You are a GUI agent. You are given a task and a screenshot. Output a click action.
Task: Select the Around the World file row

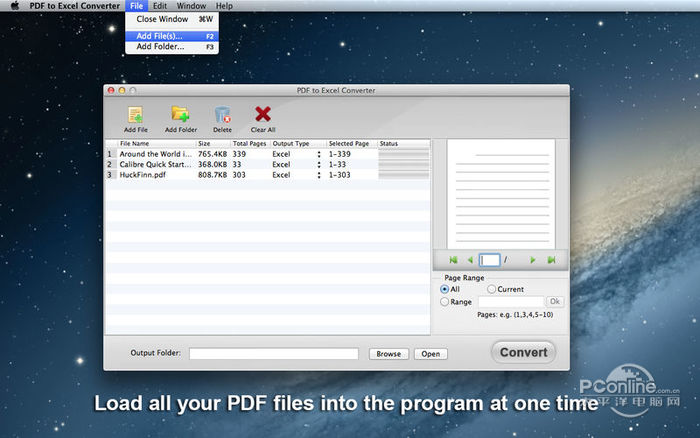click(x=268, y=154)
